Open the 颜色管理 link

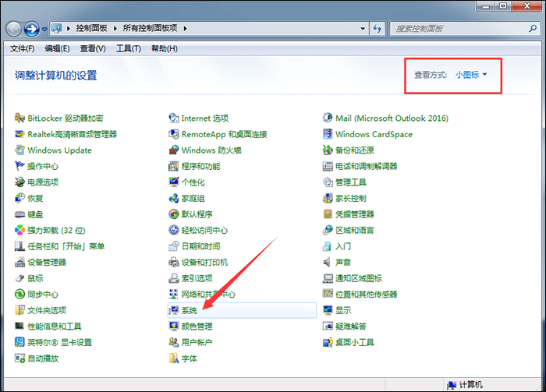click(x=197, y=327)
